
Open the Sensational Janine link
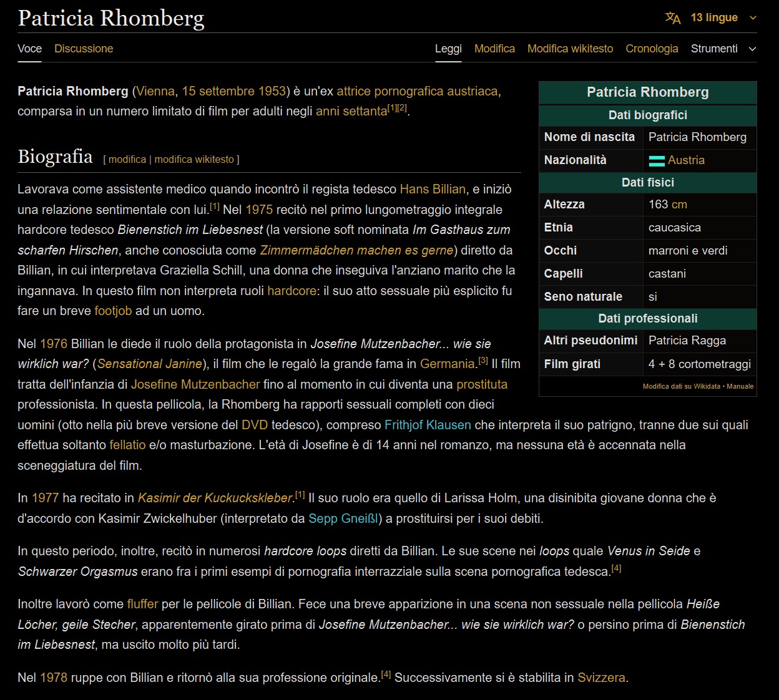[x=150, y=364]
